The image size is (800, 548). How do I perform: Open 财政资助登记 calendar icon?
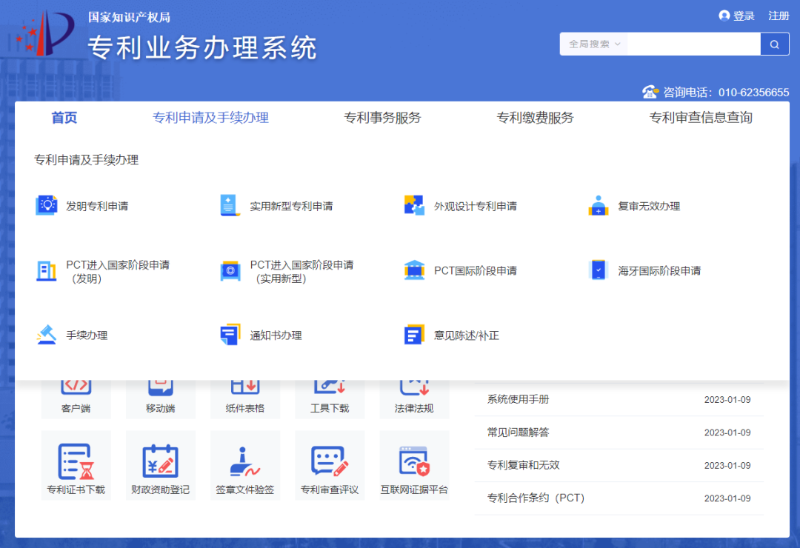click(x=160, y=460)
